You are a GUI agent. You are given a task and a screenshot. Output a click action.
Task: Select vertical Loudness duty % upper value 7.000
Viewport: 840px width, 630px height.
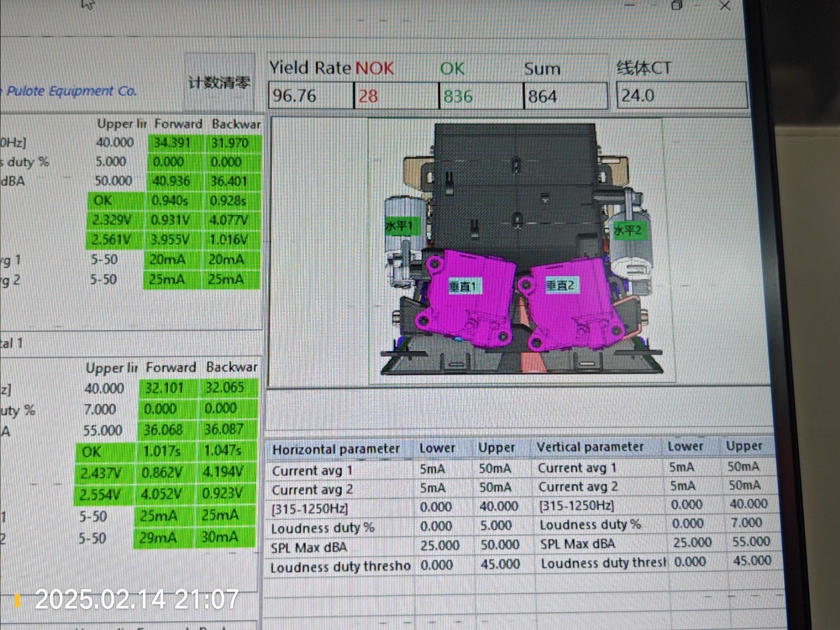pos(746,523)
